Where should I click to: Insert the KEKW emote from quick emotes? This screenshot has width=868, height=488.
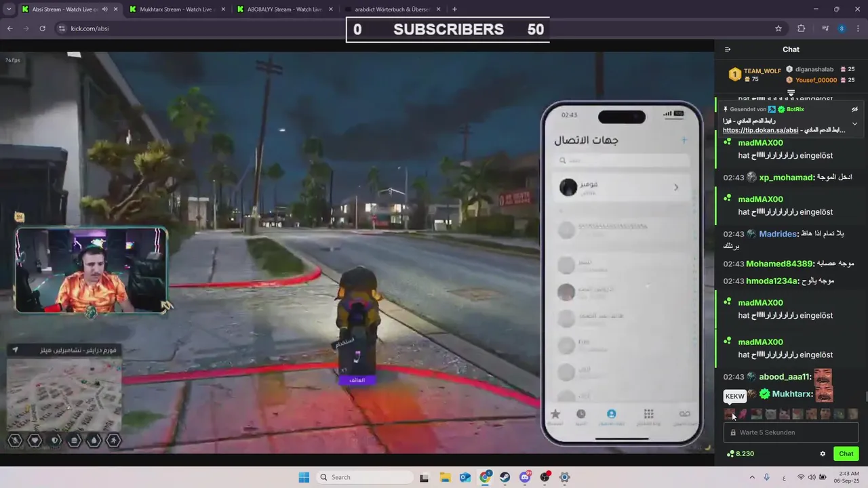(730, 413)
